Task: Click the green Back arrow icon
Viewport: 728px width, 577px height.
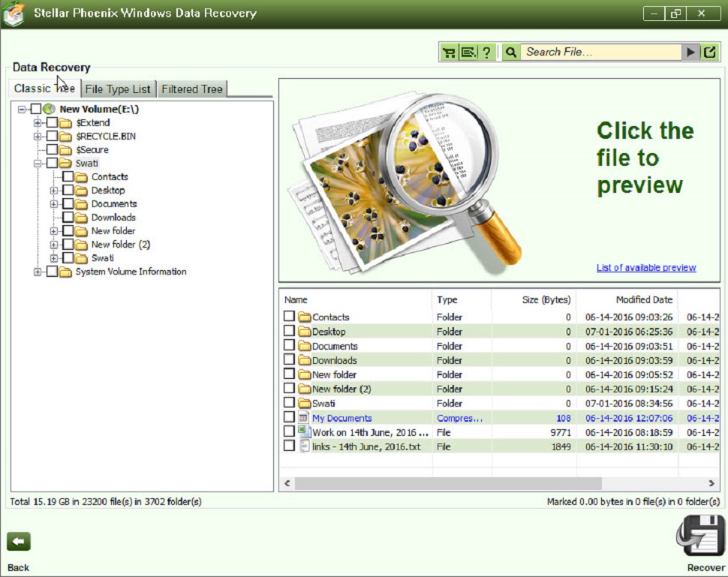Action: click(x=19, y=541)
